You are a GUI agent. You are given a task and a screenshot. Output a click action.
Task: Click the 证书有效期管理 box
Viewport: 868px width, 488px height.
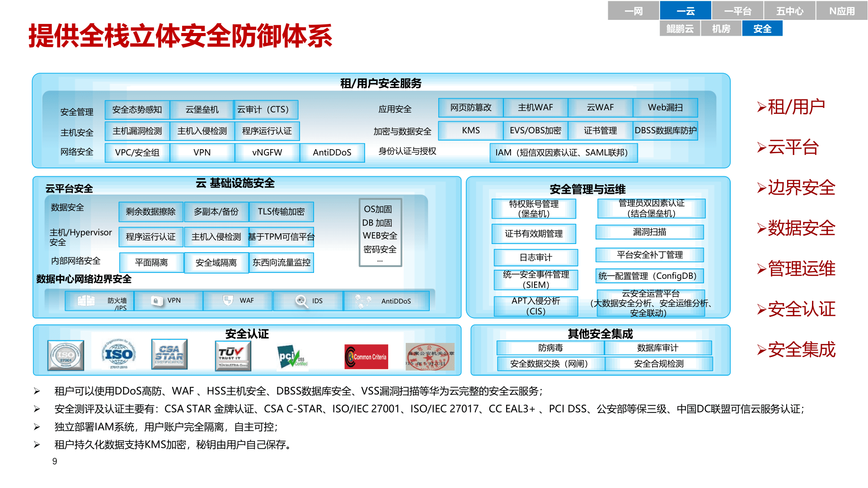[534, 234]
